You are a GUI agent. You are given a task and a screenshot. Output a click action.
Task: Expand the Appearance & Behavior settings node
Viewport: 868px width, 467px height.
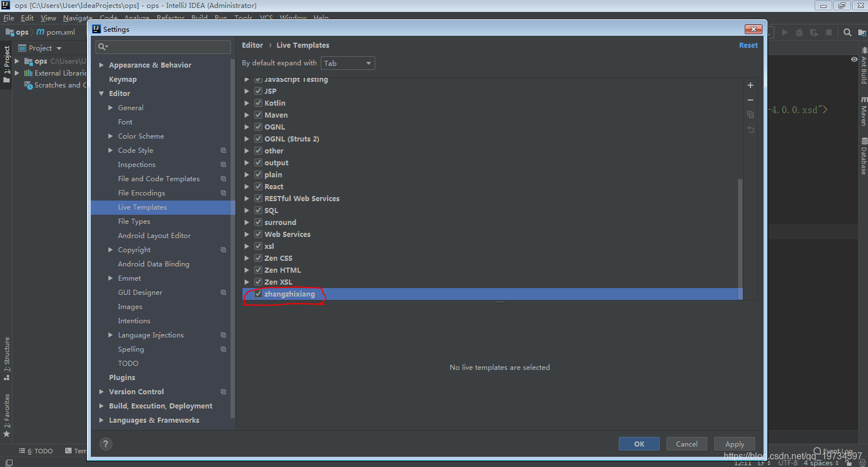tap(102, 65)
